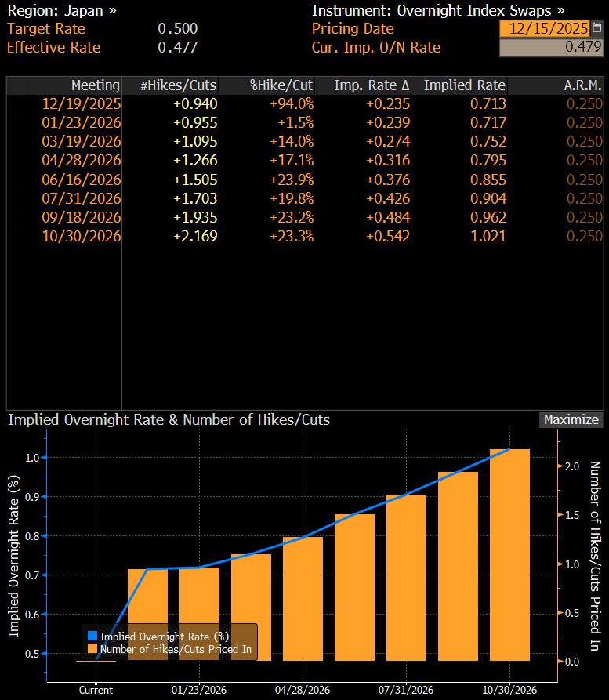Viewport: 609px width, 700px height.
Task: Select the 06/16/2026 meeting date
Action: pyautogui.click(x=82, y=179)
